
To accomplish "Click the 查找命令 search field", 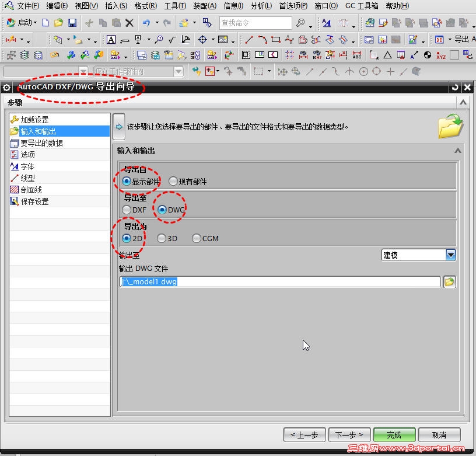I will pos(256,23).
